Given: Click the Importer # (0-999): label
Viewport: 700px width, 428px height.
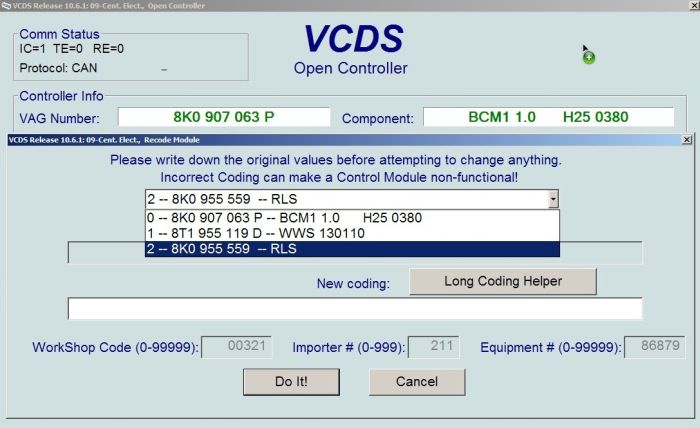Looking at the screenshot, I should pos(349,347).
